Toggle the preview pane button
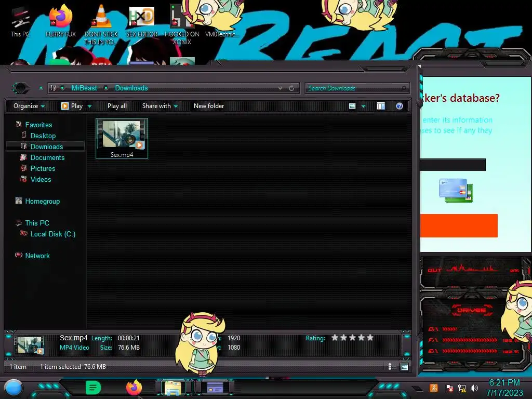Screen dimensions: 532x399 coord(381,106)
